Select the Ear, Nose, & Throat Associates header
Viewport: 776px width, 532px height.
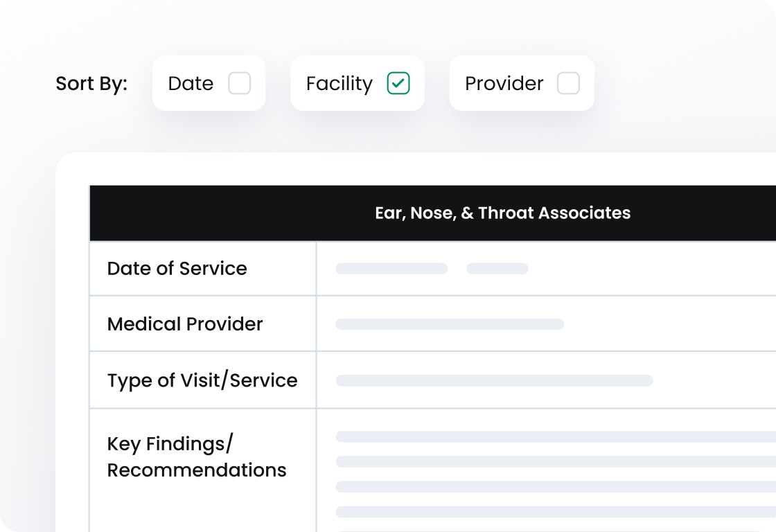pos(502,213)
